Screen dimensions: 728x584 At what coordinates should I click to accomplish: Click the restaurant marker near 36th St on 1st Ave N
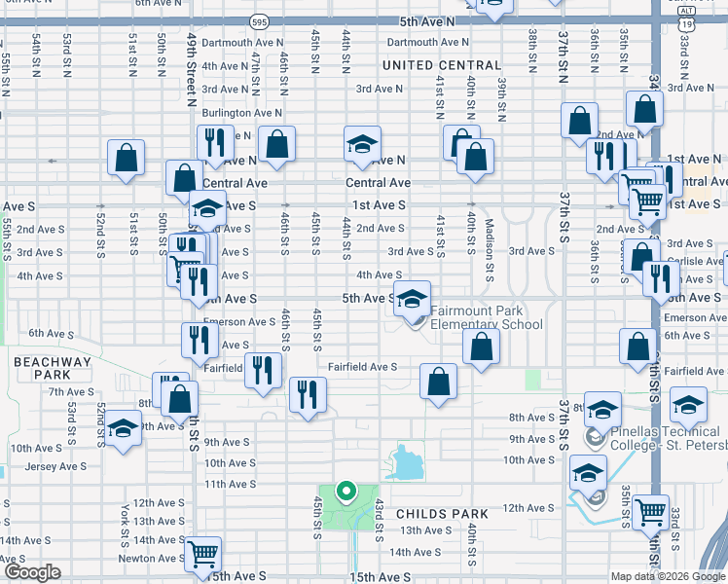coord(605,157)
